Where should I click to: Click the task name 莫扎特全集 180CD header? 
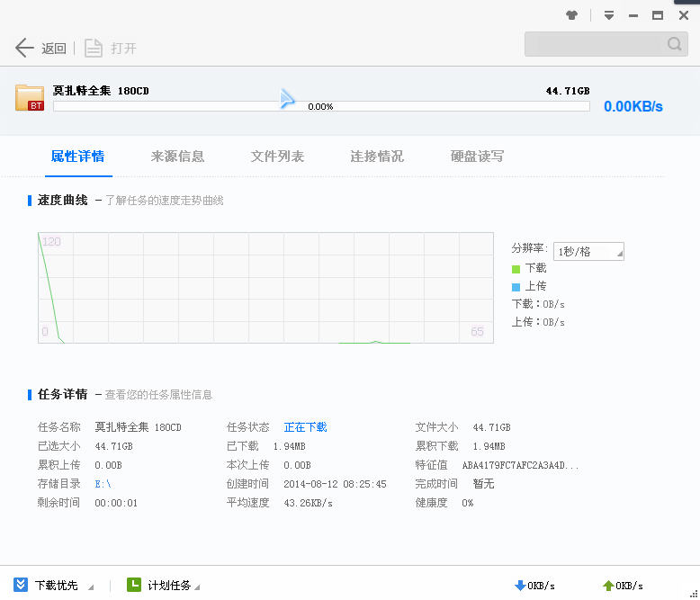101,91
